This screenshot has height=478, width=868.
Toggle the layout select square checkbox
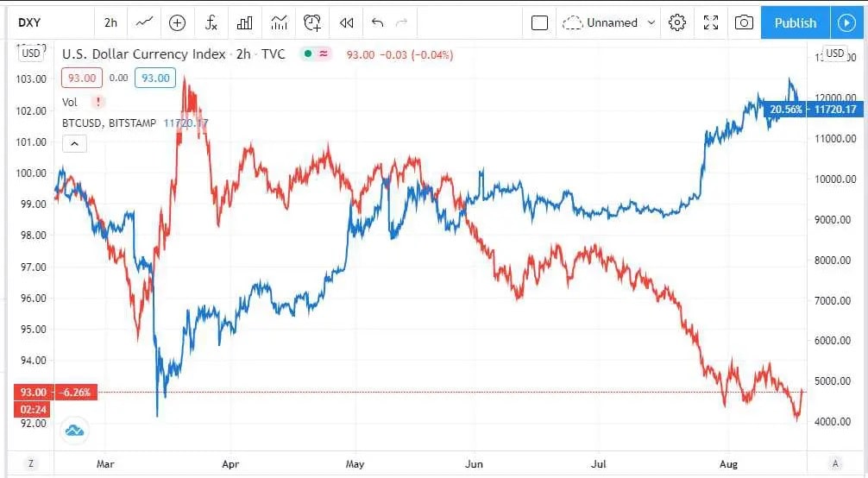539,22
